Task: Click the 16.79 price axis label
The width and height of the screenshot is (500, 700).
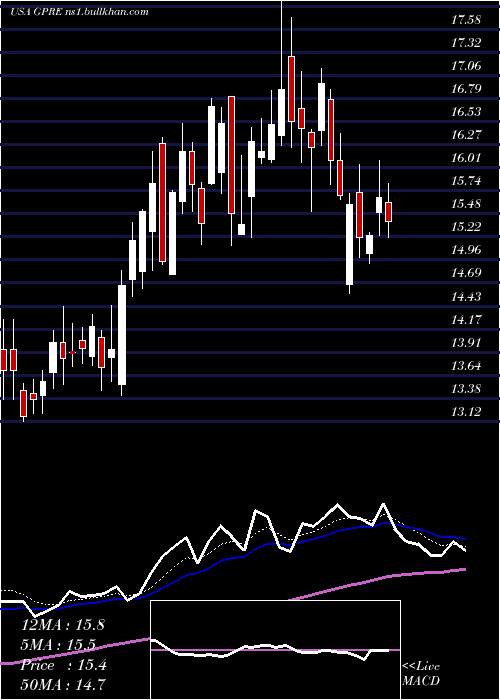Action: pos(467,89)
